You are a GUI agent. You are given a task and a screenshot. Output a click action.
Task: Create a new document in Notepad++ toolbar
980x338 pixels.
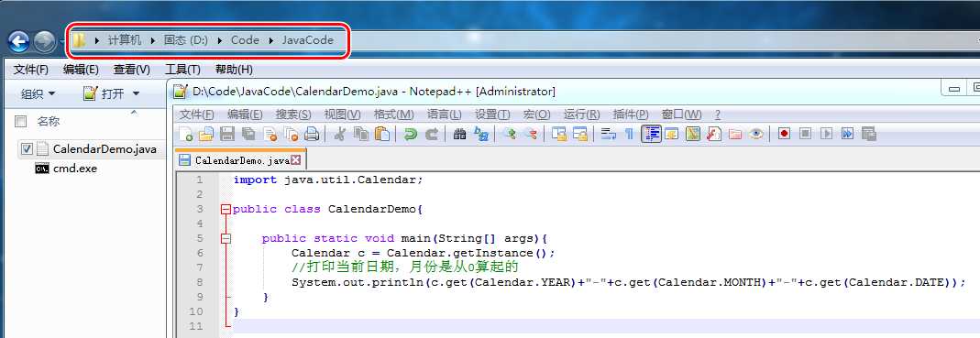186,134
